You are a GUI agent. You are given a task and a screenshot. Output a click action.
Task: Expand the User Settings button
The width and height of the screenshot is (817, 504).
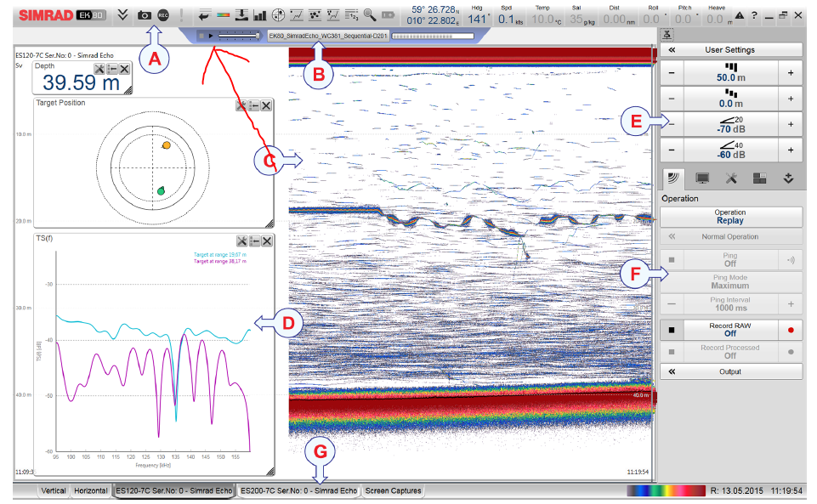pyautogui.click(x=731, y=50)
